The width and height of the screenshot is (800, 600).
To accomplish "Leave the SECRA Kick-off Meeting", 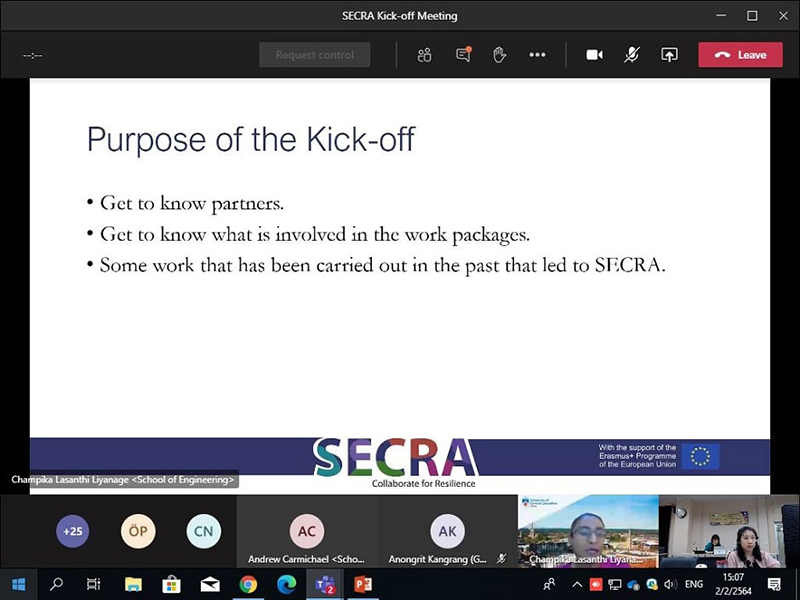I will (x=740, y=55).
